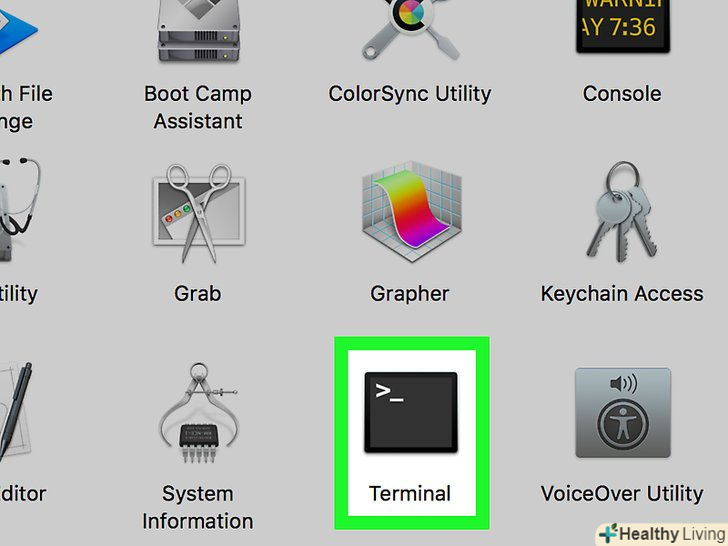This screenshot has width=728, height=546.
Task: Click the Grapher 3D graph icon
Action: coord(411,212)
